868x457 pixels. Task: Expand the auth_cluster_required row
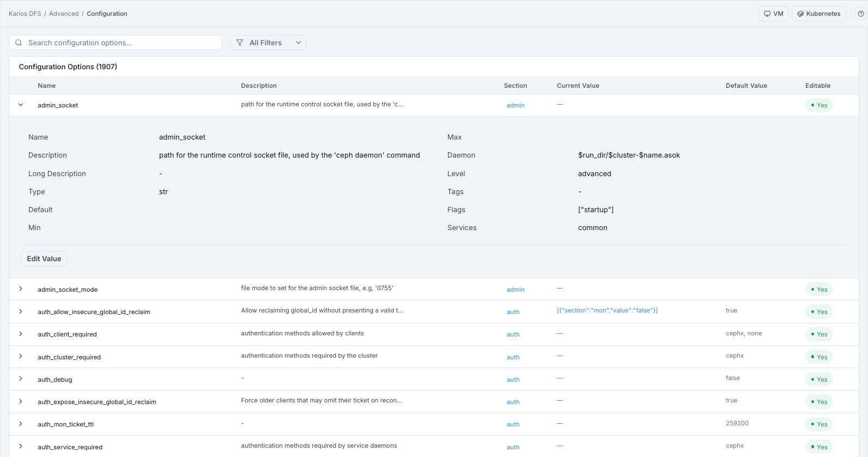tap(21, 356)
